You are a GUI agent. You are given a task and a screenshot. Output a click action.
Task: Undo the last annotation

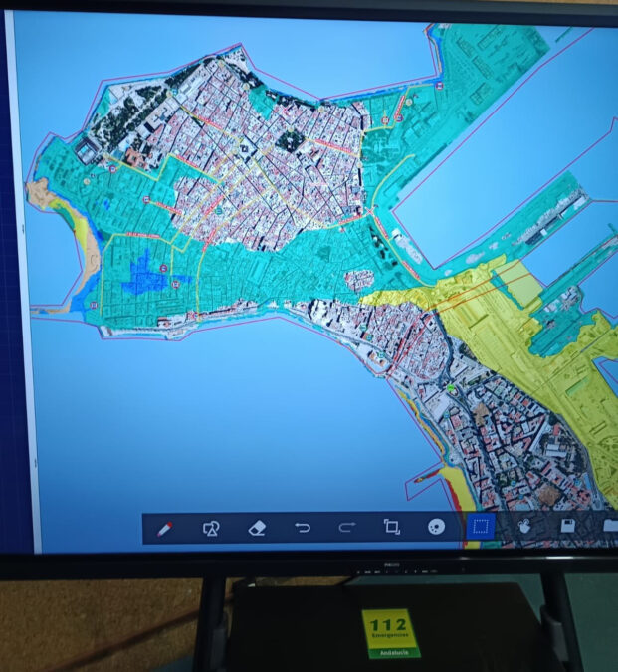pyautogui.click(x=303, y=528)
